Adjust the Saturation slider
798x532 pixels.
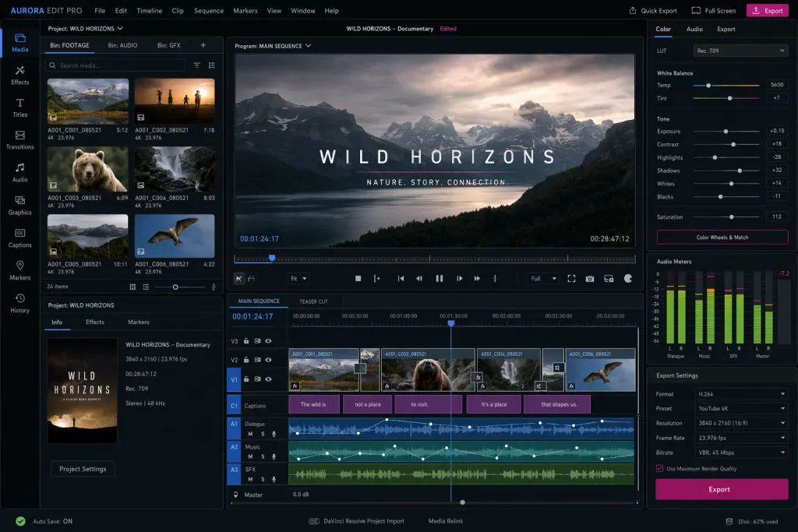coord(726,217)
